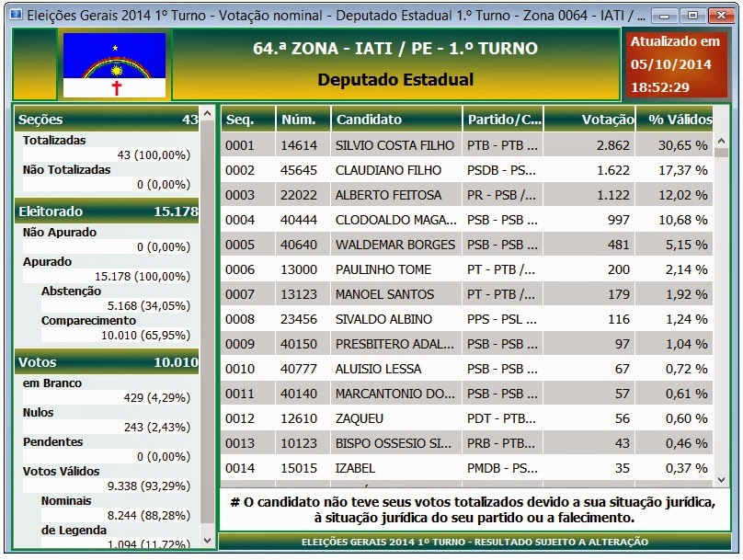Click candidate table scrollbar up arrow

click(721, 141)
